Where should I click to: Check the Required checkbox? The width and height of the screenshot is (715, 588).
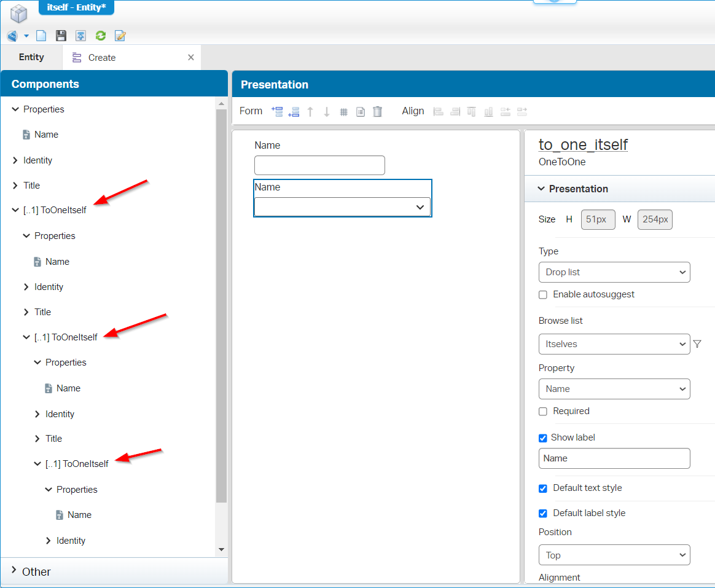(543, 411)
